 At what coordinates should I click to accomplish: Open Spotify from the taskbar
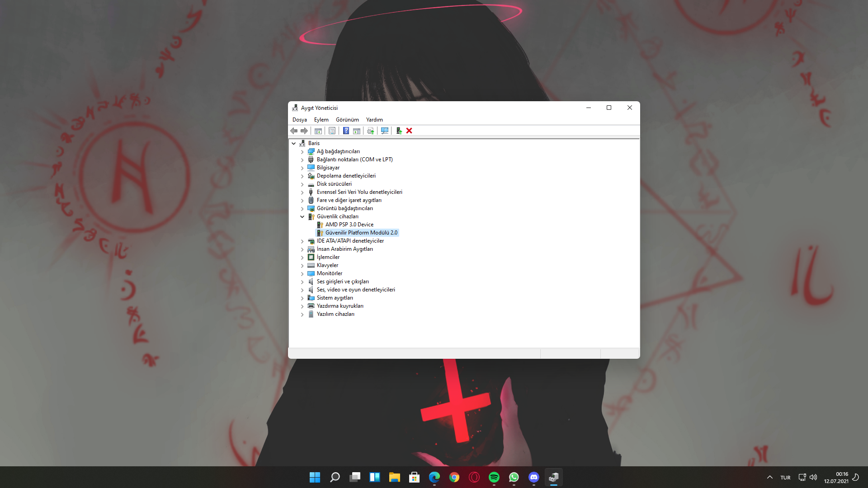click(494, 477)
